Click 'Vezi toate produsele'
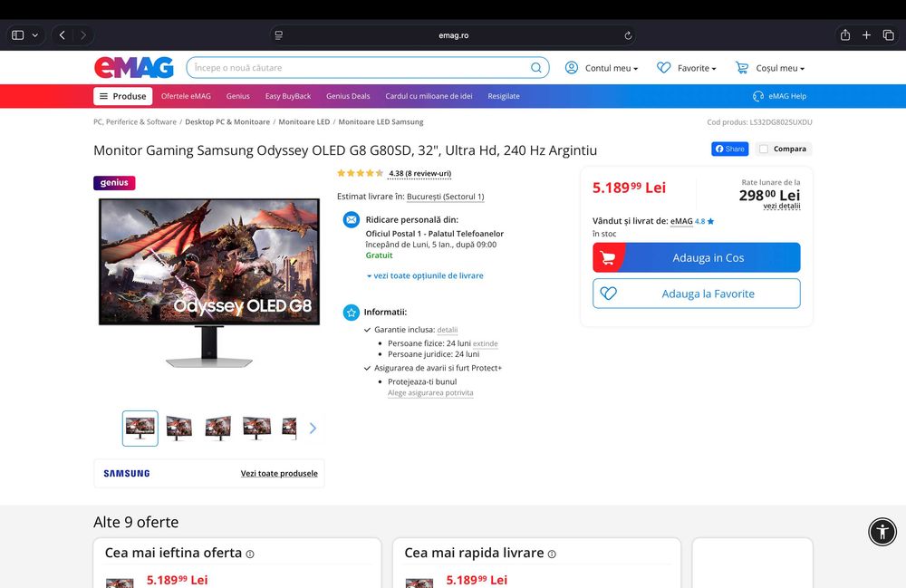The width and height of the screenshot is (906, 588). coord(279,473)
